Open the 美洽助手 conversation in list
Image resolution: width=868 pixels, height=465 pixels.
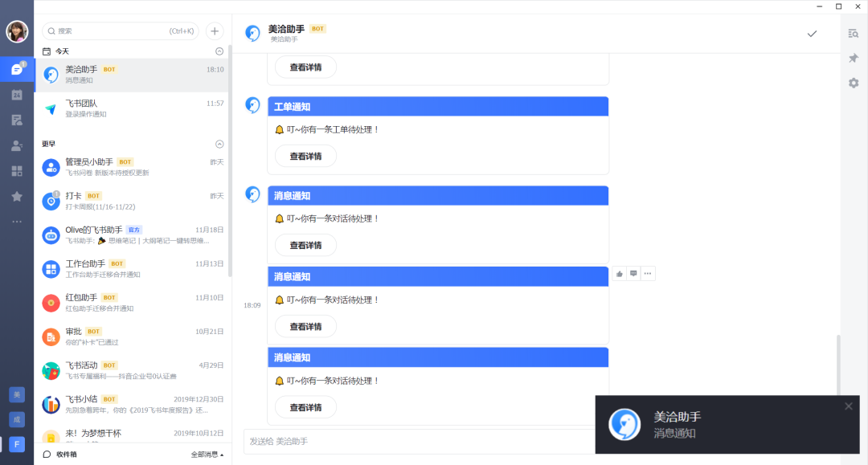132,75
